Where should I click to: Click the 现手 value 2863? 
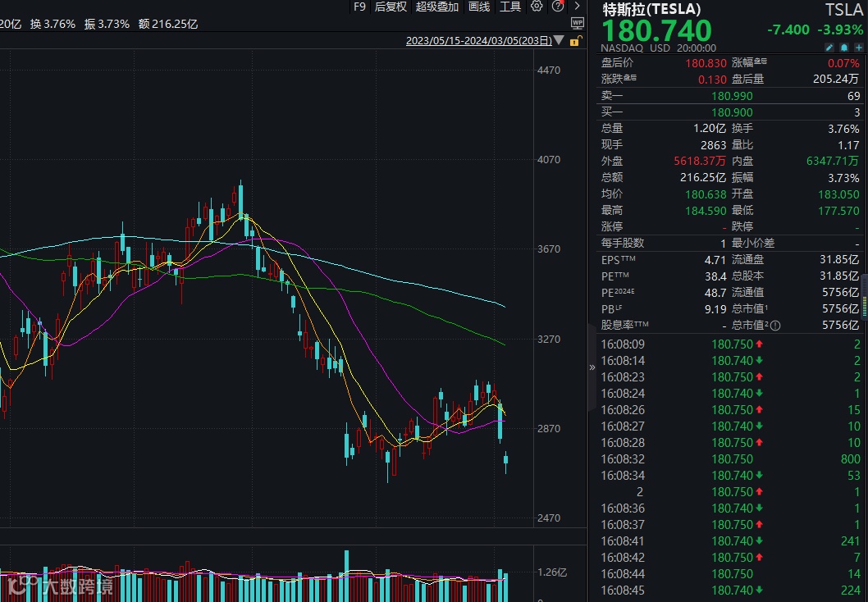pos(714,145)
